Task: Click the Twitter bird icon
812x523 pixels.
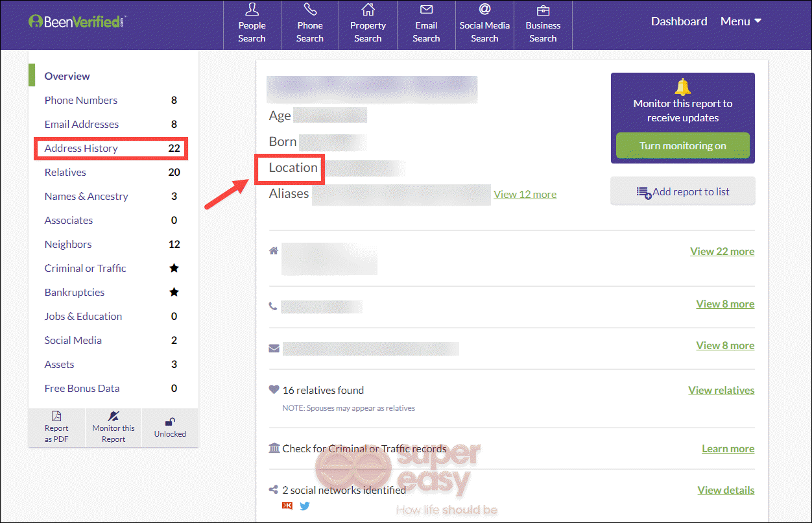Action: 305,505
